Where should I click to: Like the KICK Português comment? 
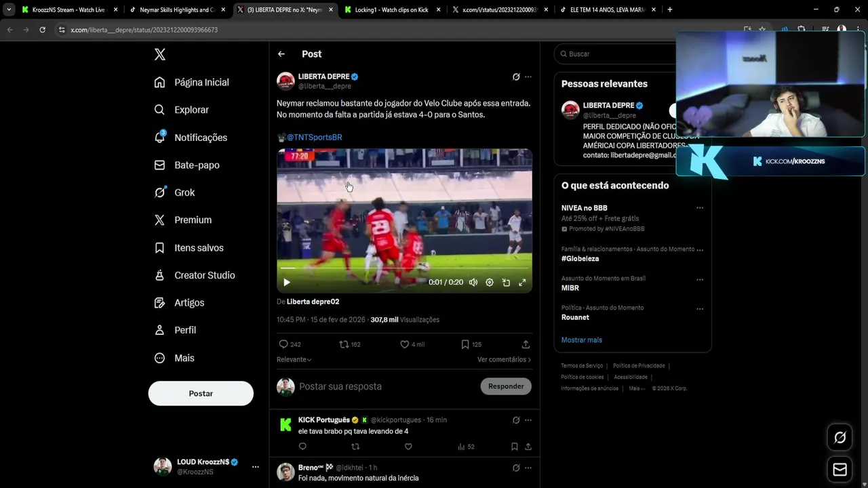tap(408, 447)
